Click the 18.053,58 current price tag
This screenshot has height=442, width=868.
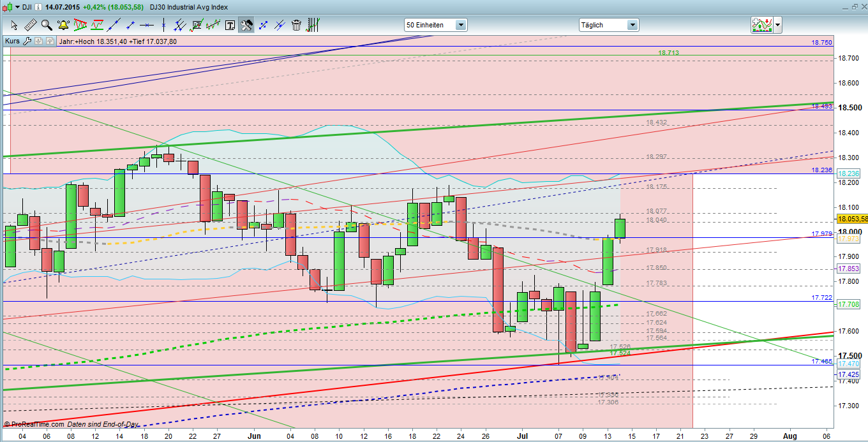851,219
